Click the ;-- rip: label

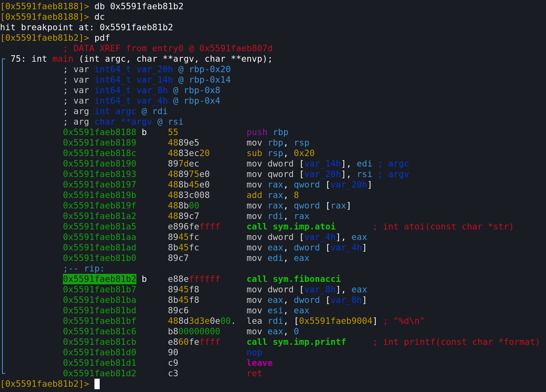84,269
